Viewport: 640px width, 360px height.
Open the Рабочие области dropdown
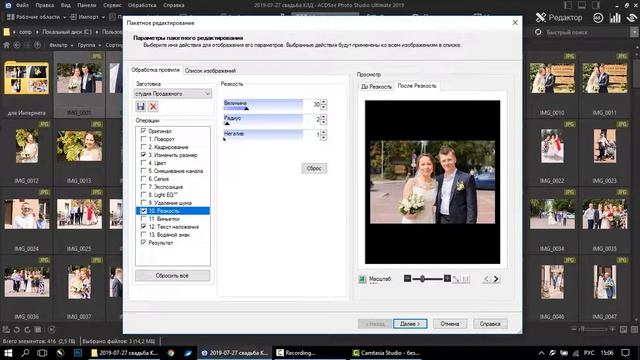pyautogui.click(x=64, y=18)
